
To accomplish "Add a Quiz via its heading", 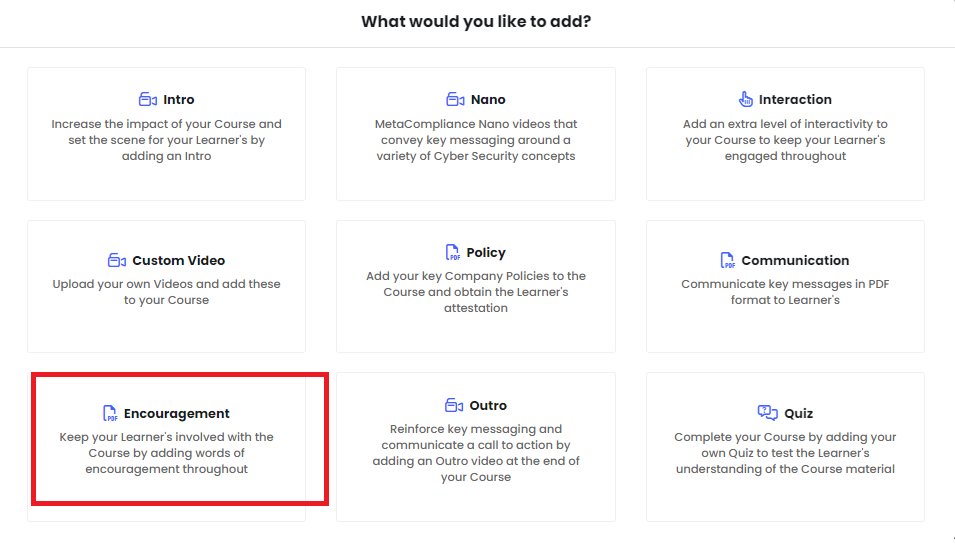I will tap(798, 413).
